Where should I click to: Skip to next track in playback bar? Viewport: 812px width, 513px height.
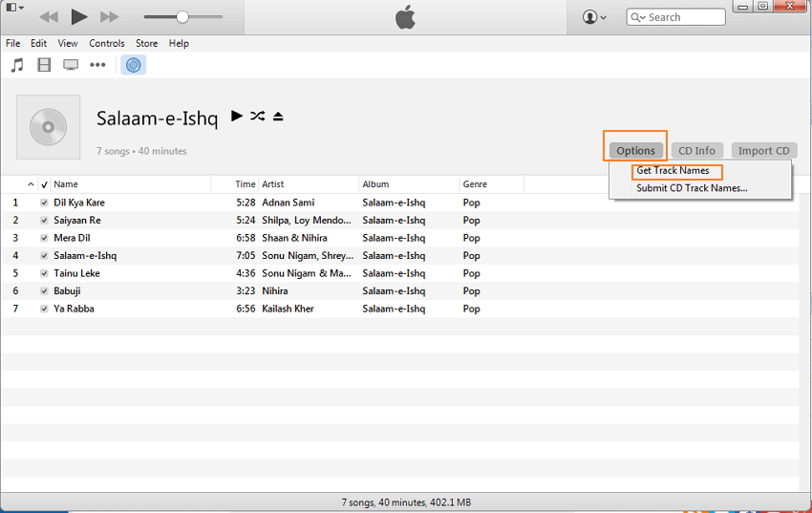(x=109, y=17)
